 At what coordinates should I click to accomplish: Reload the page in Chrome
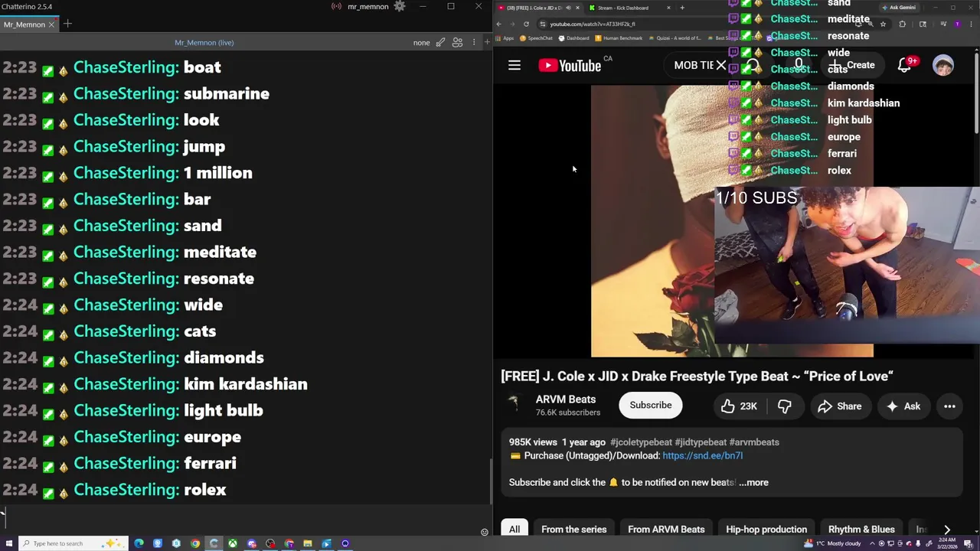pyautogui.click(x=526, y=24)
